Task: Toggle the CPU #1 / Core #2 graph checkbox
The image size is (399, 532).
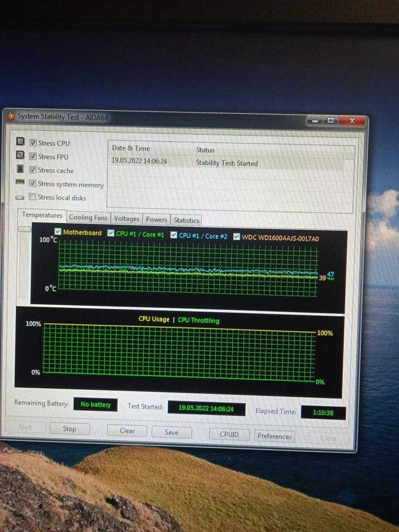Action: 174,235
